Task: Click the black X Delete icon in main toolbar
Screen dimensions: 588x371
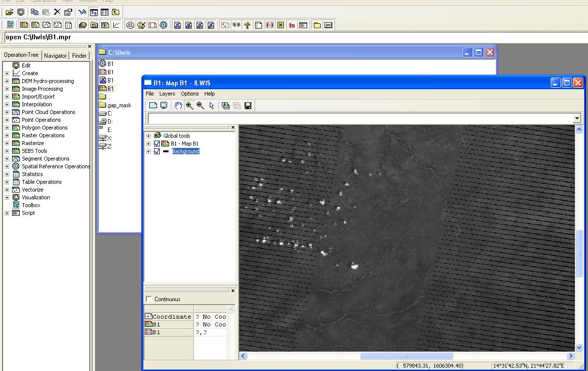Action: click(x=57, y=12)
